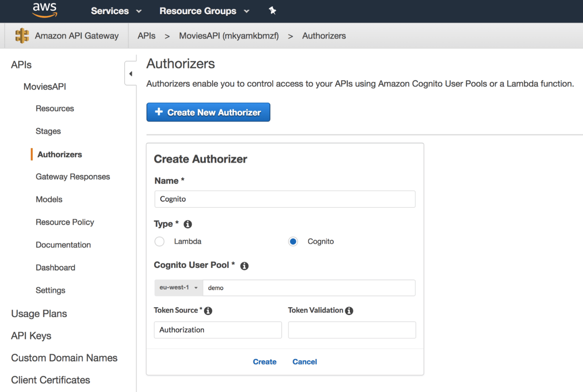Focus the Cognito User Pool field with demo
583x392 pixels.
tap(309, 287)
